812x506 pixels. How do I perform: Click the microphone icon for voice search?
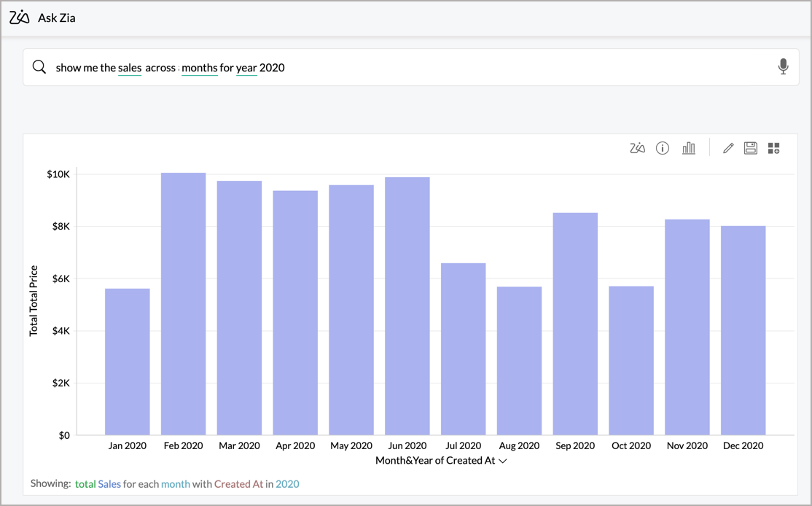(783, 67)
